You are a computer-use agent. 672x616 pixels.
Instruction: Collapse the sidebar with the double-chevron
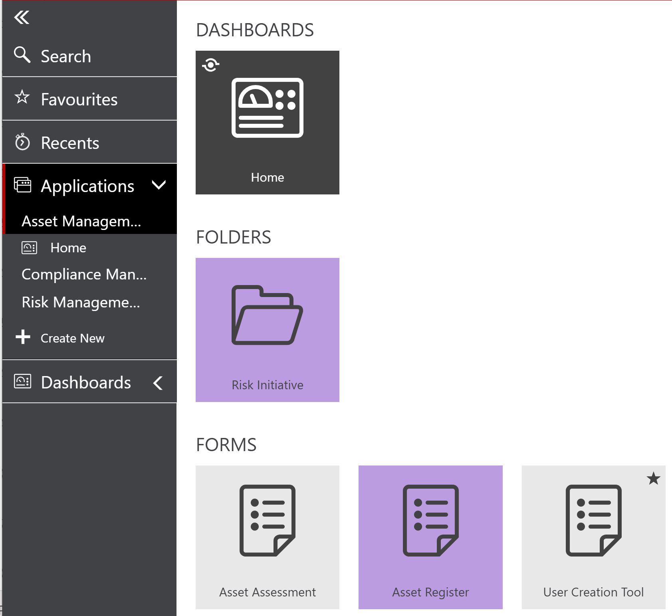coord(22,18)
